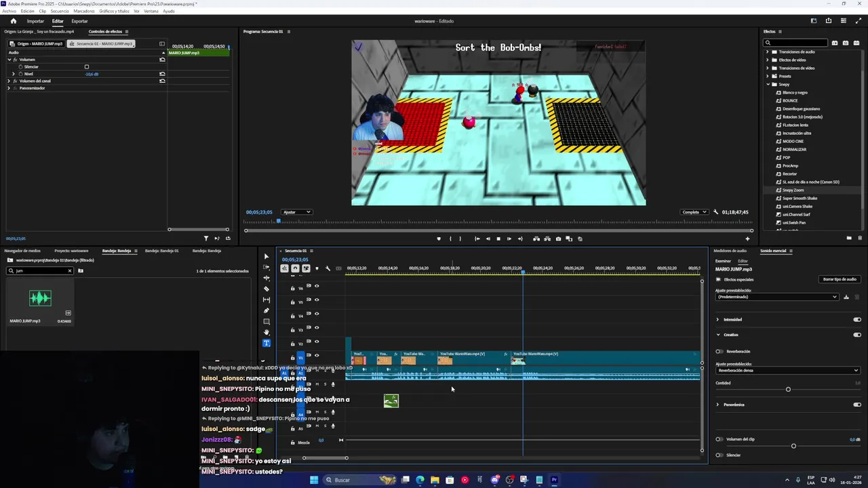Enable Silenciar toggle in Essential Sound
The width and height of the screenshot is (868, 488).
pos(719,455)
